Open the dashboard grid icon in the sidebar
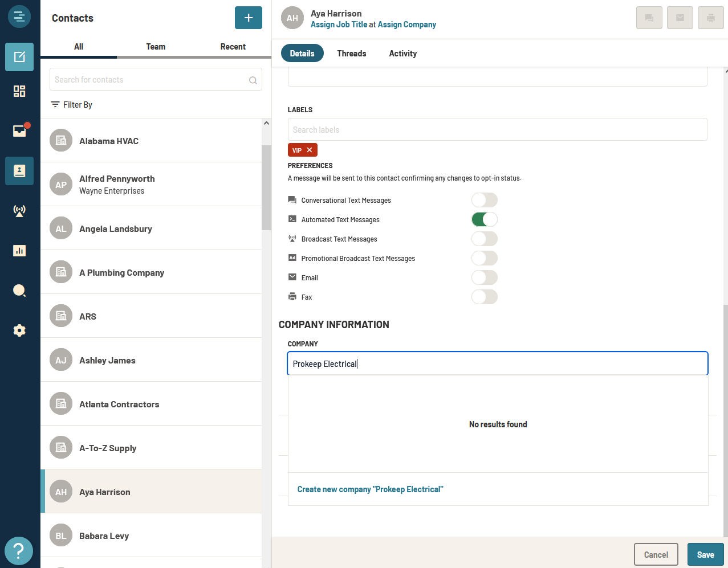 [19, 91]
